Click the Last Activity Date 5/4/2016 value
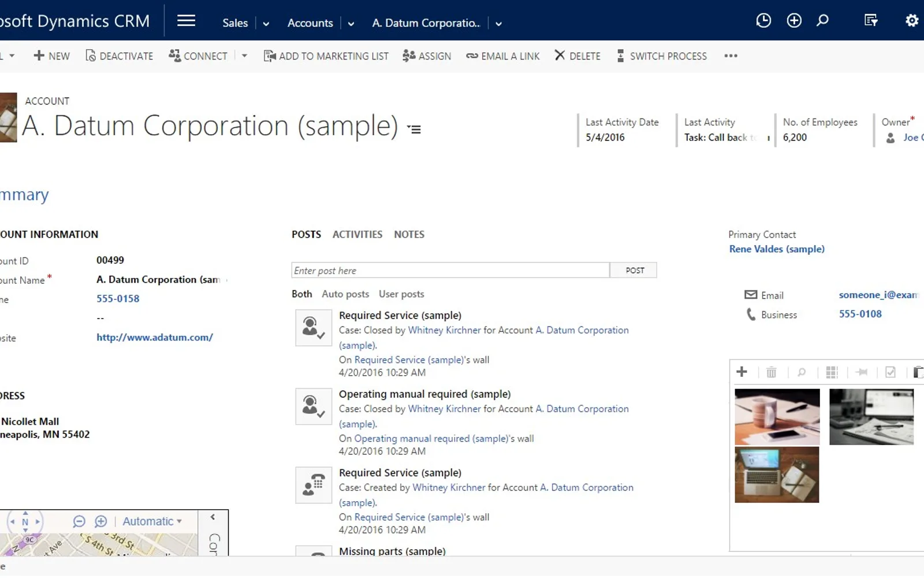This screenshot has width=924, height=578. coord(605,138)
